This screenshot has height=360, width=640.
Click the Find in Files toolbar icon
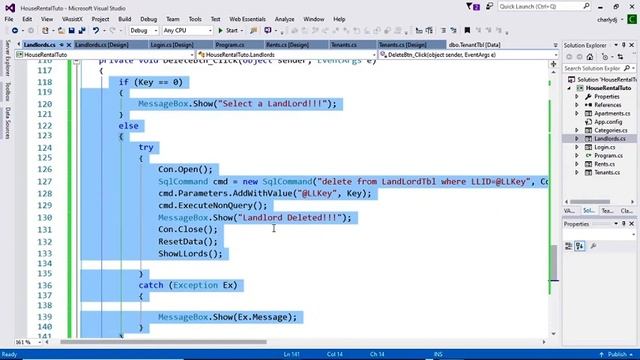(253, 31)
